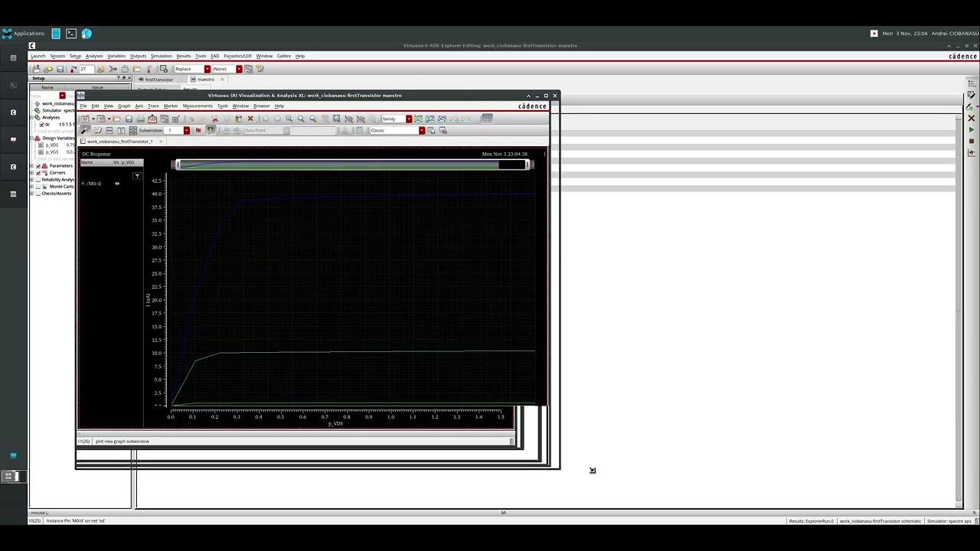Toggle the Reliability Analyses checkbox
This screenshot has height=551, width=980.
(x=38, y=180)
